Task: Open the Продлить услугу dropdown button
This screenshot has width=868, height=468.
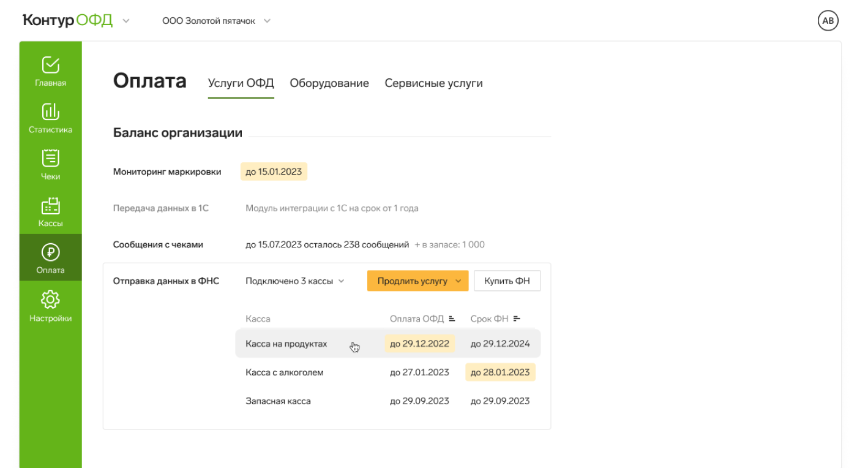Action: 417,281
